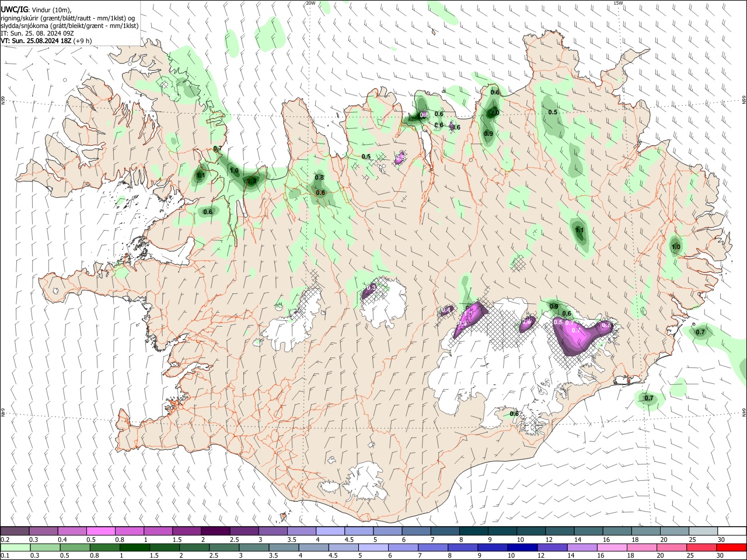
Task: Click the 20W longitude label
Action: pyautogui.click(x=311, y=3)
